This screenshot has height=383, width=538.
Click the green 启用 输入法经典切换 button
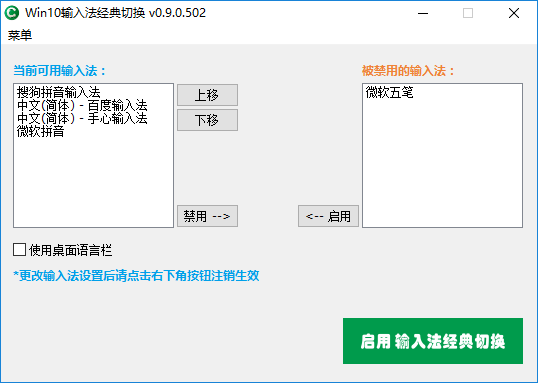[433, 341]
